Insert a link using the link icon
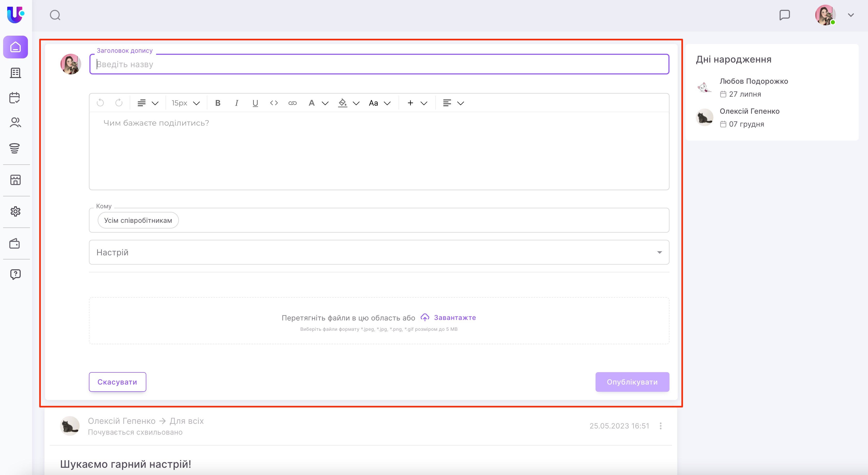The height and width of the screenshot is (475, 868). click(x=293, y=103)
